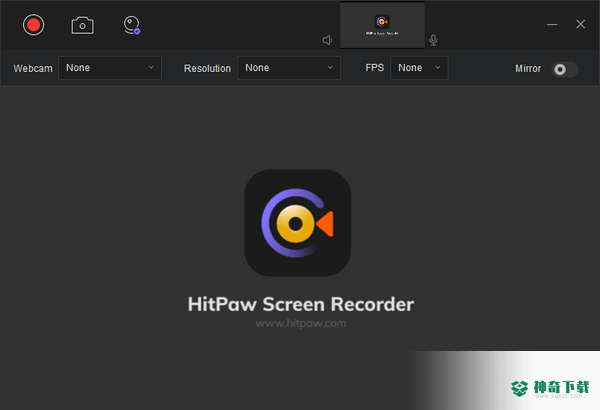
Task: Click the Mirror label
Action: tap(528, 69)
